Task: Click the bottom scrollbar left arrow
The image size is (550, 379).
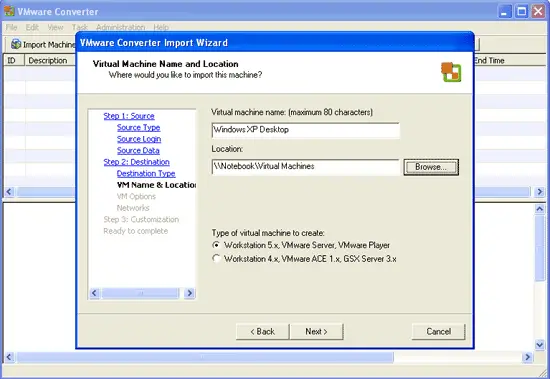Action: click(x=9, y=357)
